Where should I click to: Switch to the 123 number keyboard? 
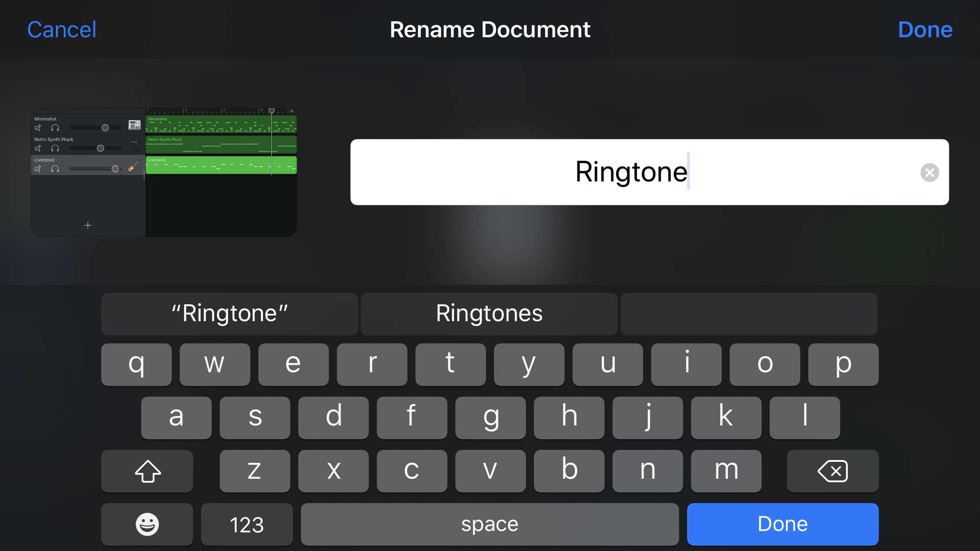point(247,524)
